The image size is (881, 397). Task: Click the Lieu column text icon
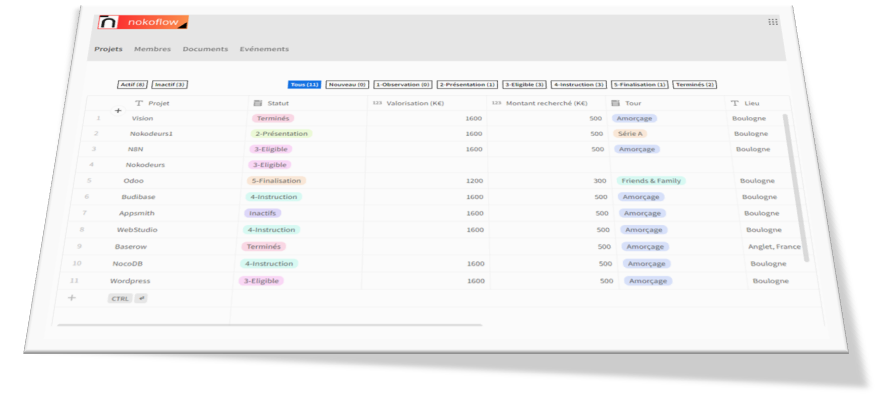(734, 103)
